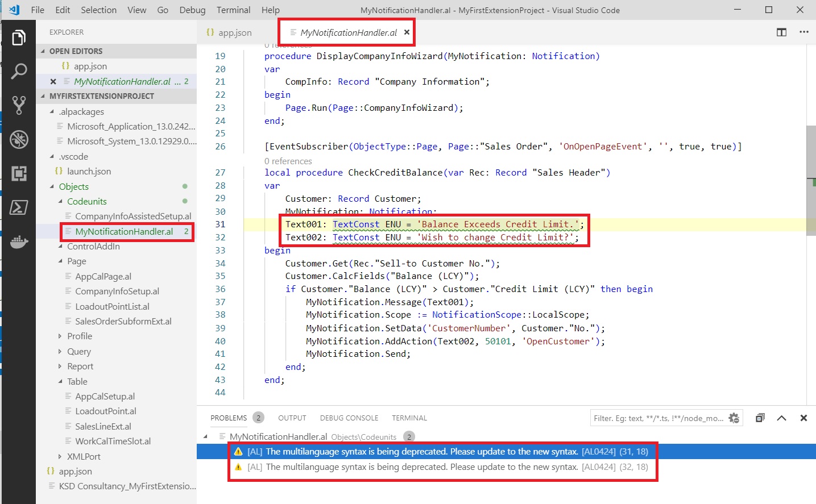The image size is (816, 504).
Task: Open editor More Actions ellipsis menu
Action: point(803,32)
